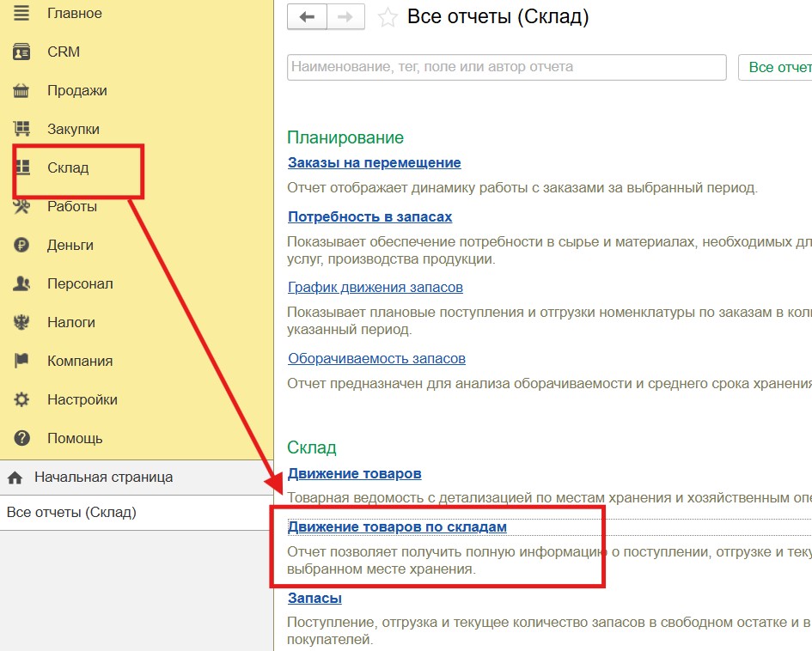812x651 pixels.
Task: Add page to favorites with star icon
Action: (x=388, y=17)
